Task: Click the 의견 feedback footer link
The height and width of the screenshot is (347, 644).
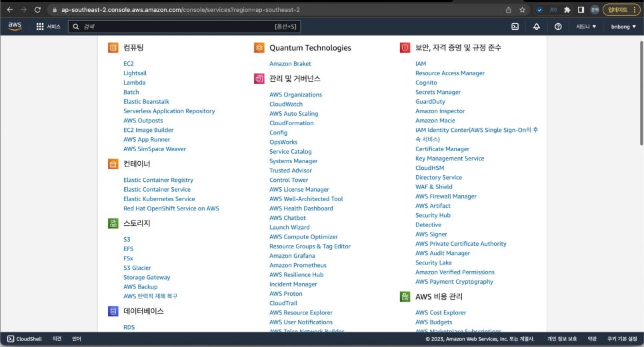Action: (x=57, y=339)
